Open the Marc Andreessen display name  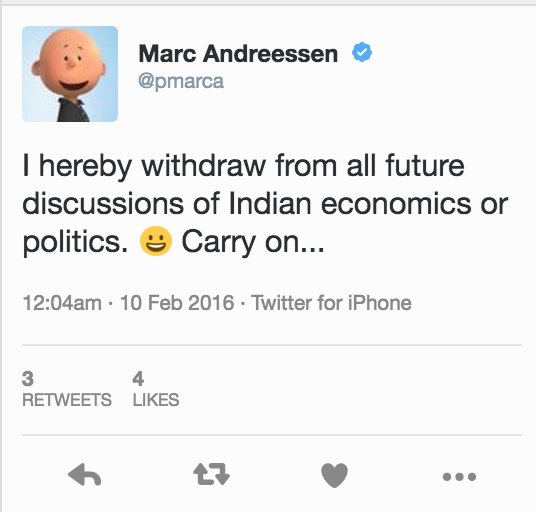(x=238, y=54)
